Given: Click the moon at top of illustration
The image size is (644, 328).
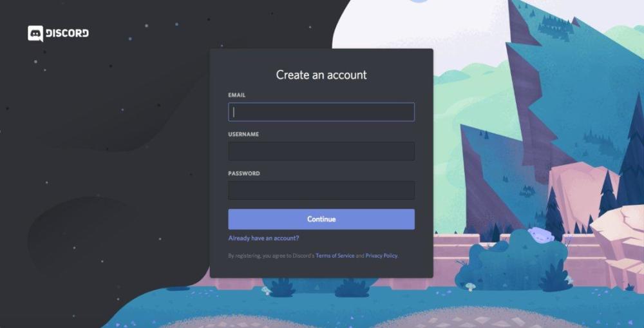Looking at the screenshot, I should pyautogui.click(x=419, y=1).
